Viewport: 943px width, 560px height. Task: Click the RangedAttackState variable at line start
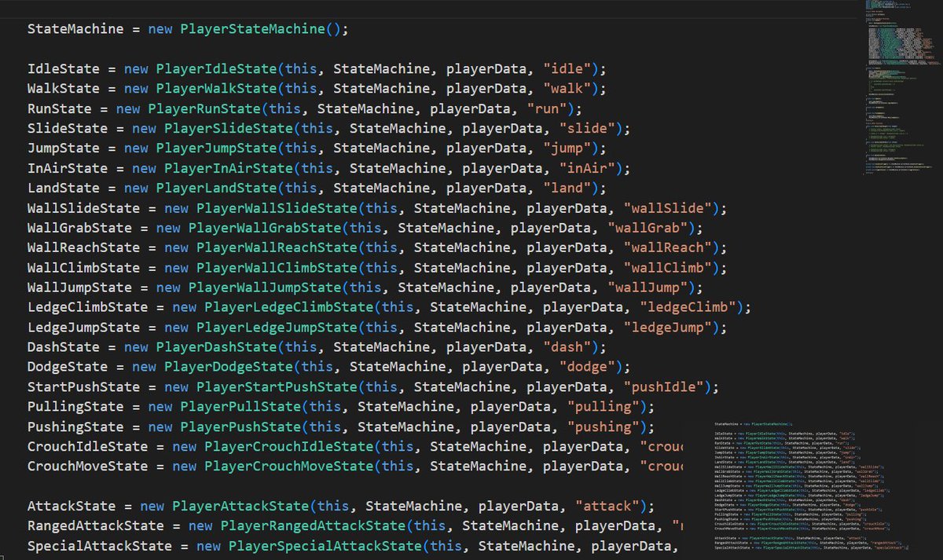click(96, 525)
